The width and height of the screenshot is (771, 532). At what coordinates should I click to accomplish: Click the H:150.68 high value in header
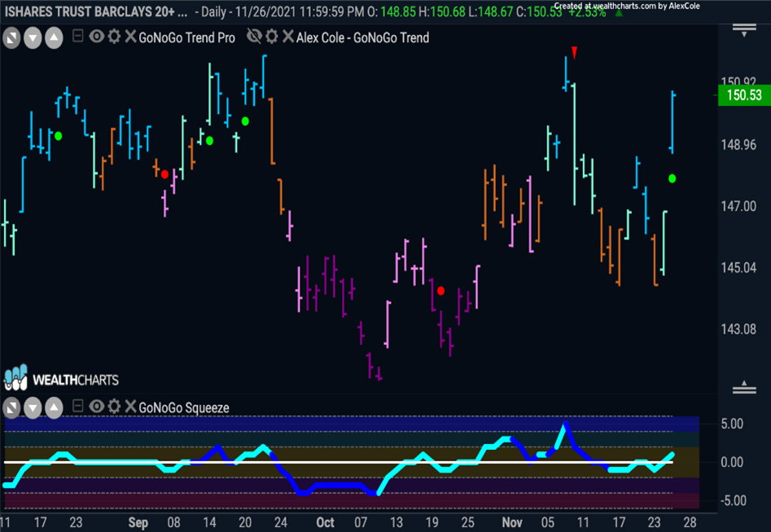[441, 12]
